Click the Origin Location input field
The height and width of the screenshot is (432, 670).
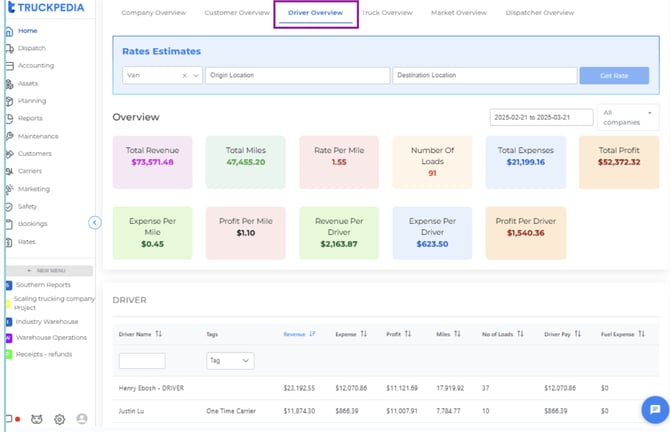pyautogui.click(x=297, y=75)
